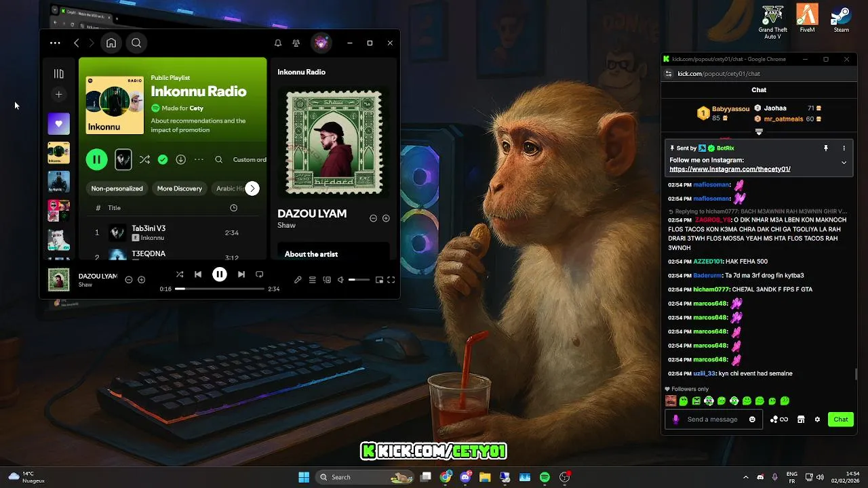The height and width of the screenshot is (488, 868).
Task: Enter Spotify full screen mode
Action: 391,280
